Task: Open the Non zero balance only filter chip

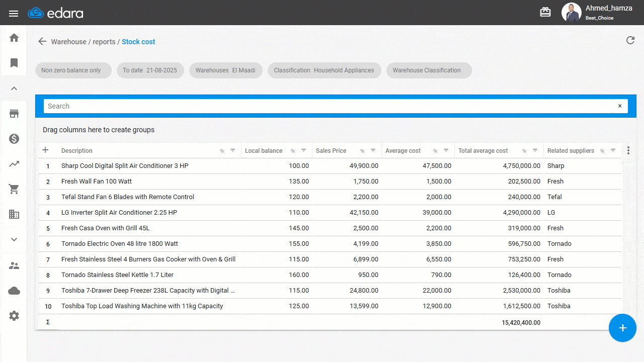Action: [x=73, y=70]
